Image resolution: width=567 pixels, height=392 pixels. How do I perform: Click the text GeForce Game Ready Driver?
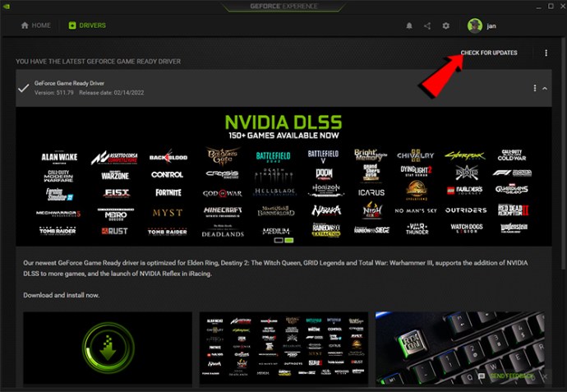point(69,83)
